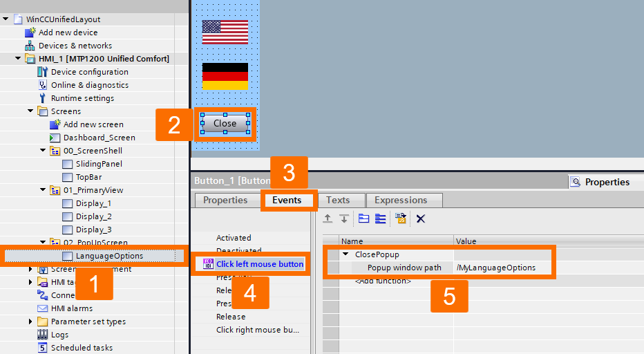Click the Properties inspector magnifier icon

576,182
